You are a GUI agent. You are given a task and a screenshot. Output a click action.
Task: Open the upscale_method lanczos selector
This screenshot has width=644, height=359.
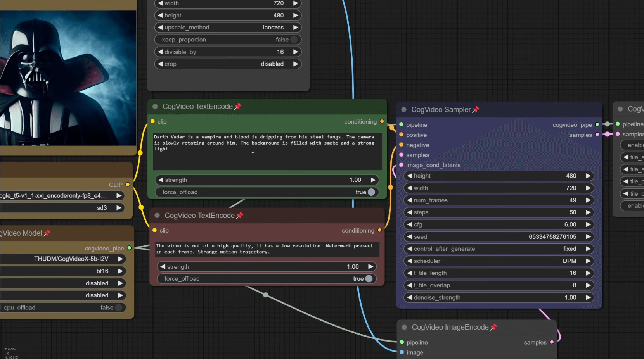[228, 28]
